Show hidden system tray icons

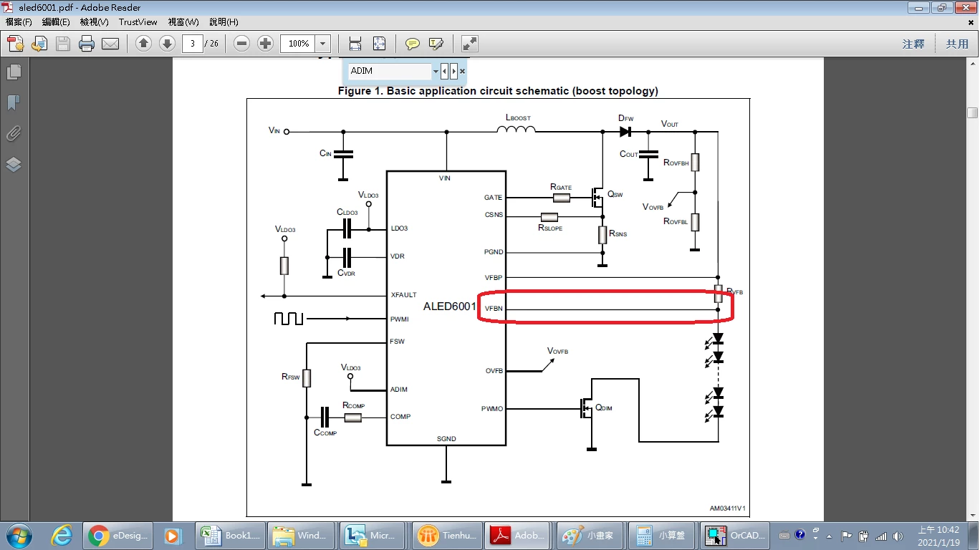[x=830, y=536]
